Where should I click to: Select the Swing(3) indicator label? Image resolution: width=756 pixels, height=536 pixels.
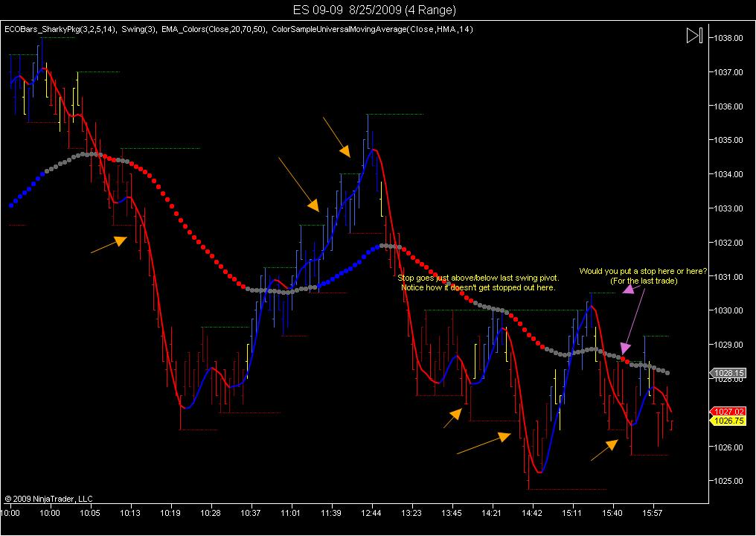(139, 30)
